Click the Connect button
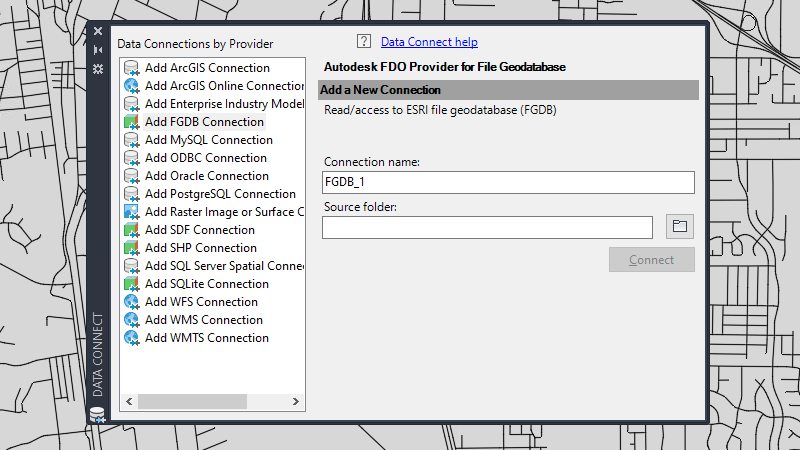 point(652,260)
